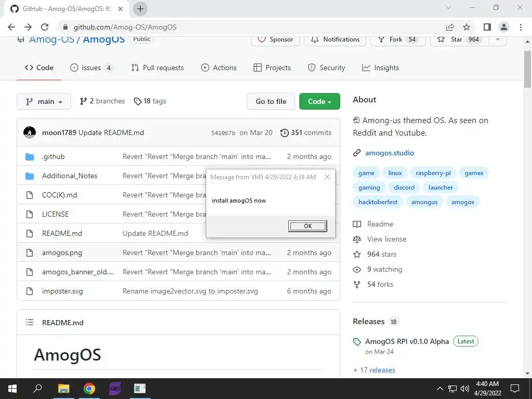Close the Message from VM5 dialog

(x=327, y=177)
